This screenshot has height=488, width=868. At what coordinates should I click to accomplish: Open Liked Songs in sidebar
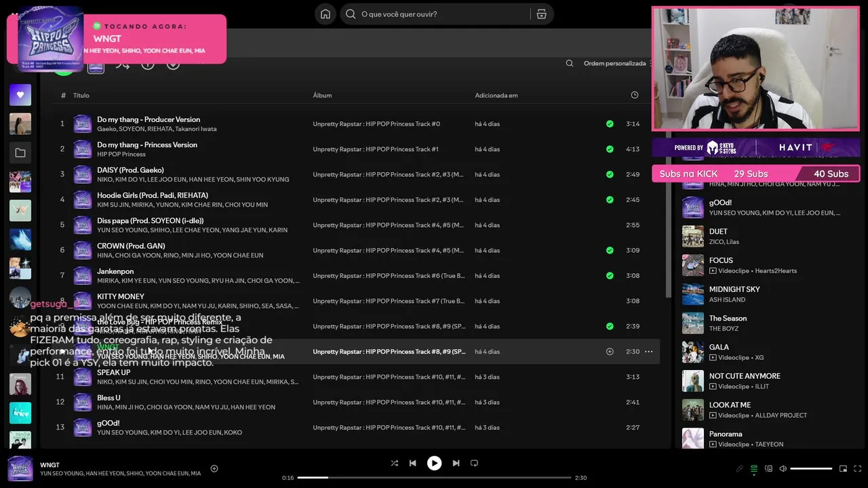(x=20, y=95)
